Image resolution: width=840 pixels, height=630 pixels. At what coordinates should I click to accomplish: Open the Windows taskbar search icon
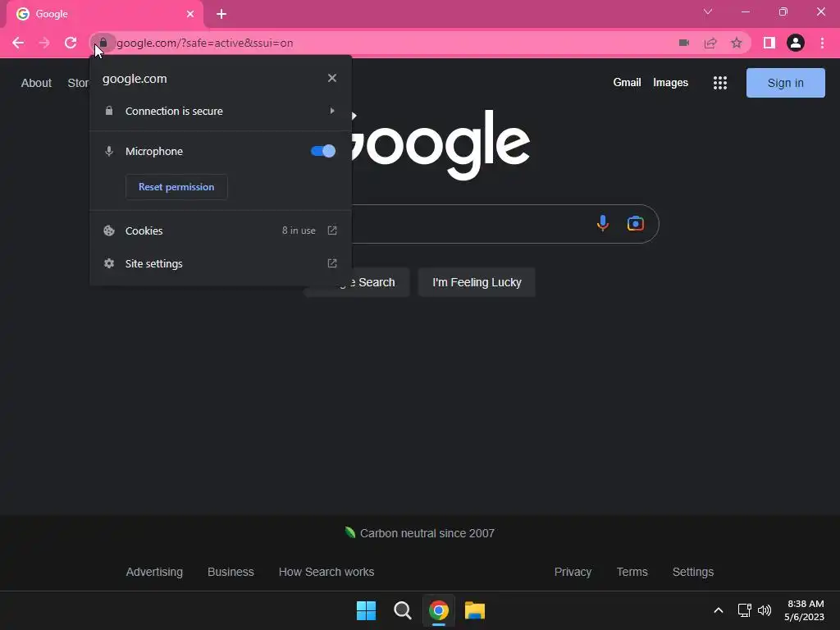click(402, 610)
